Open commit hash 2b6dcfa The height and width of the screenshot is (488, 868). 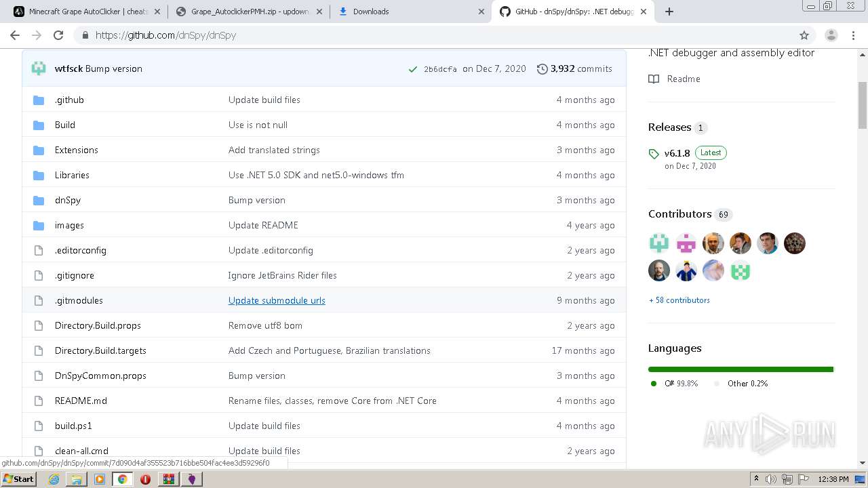coord(440,69)
